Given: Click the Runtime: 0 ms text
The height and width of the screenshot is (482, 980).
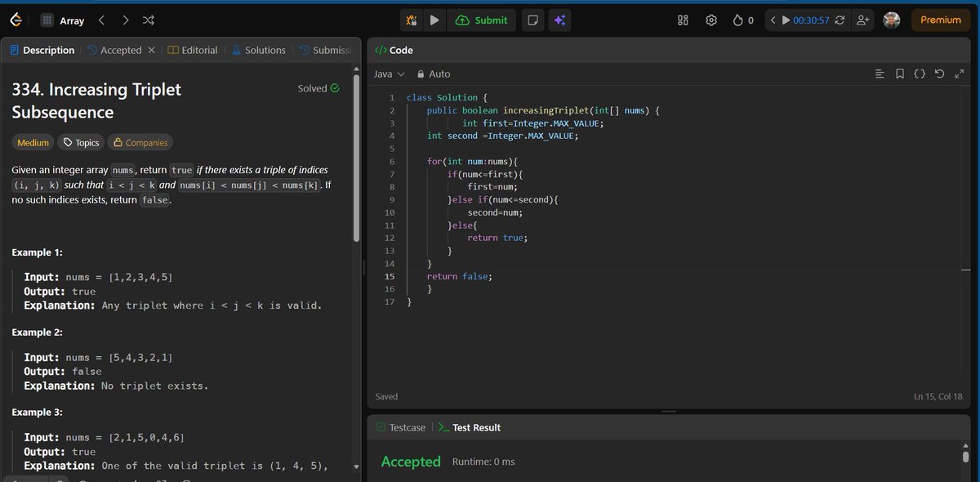Looking at the screenshot, I should [x=483, y=462].
